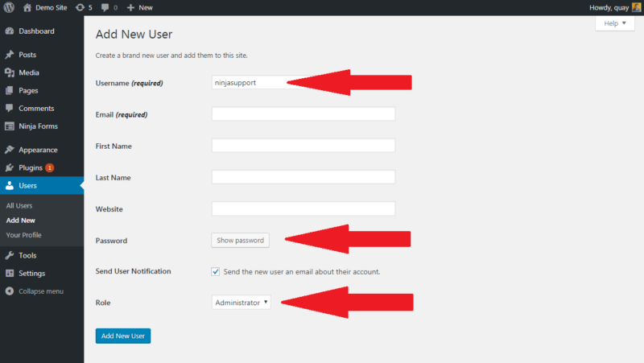
Task: Click Howdy, quay account link
Action: (609, 7)
